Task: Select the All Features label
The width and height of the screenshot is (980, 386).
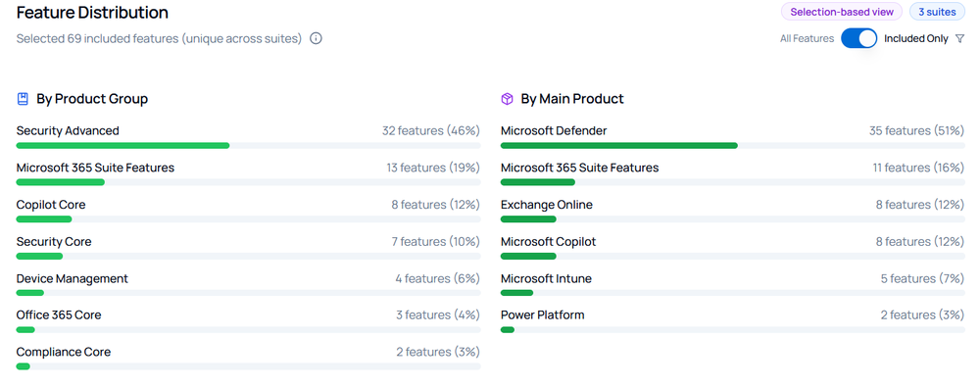Action: click(x=807, y=39)
